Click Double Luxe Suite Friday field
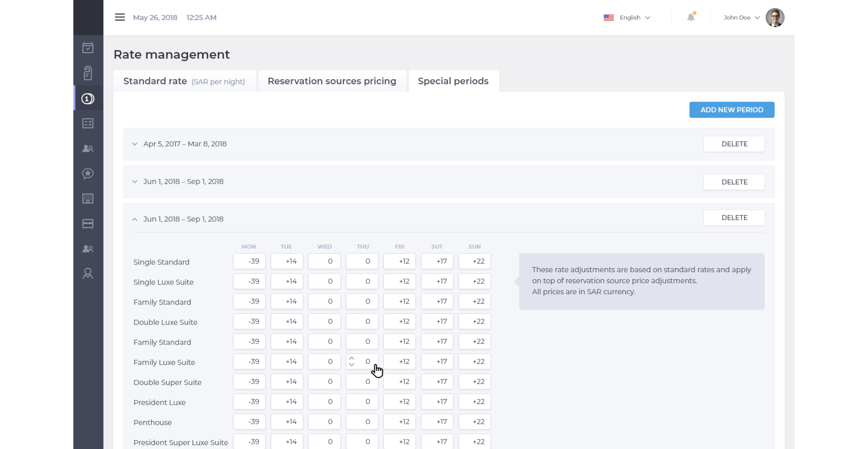868x449 pixels. click(x=399, y=321)
